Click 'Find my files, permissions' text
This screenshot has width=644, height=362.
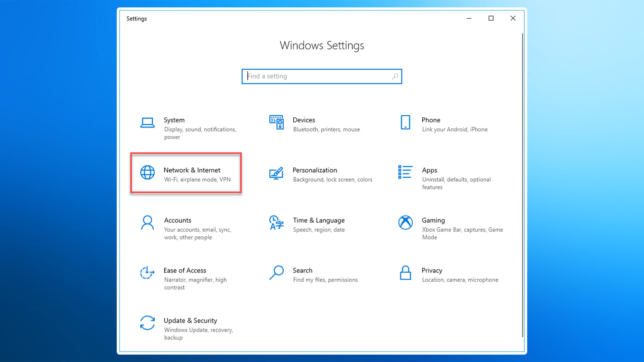click(x=325, y=280)
